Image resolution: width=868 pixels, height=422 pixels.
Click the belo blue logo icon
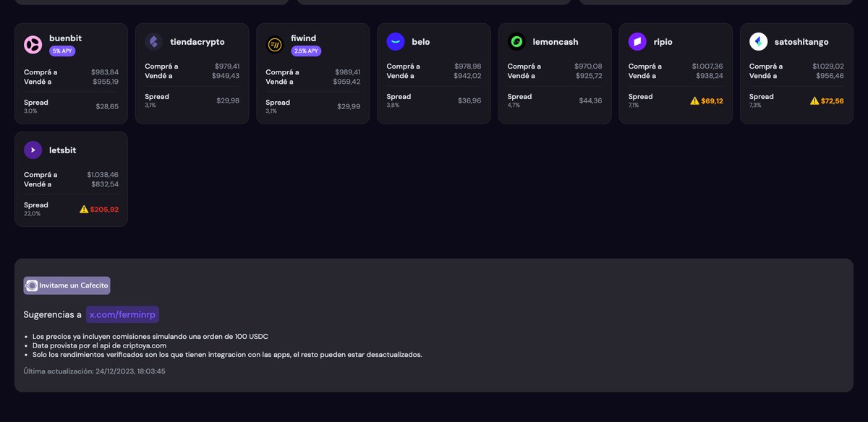396,42
